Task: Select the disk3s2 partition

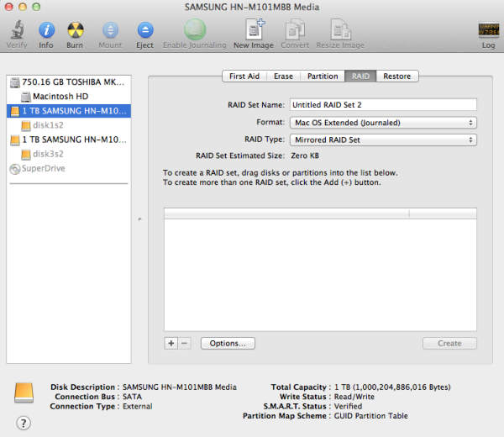Action: tap(69, 154)
